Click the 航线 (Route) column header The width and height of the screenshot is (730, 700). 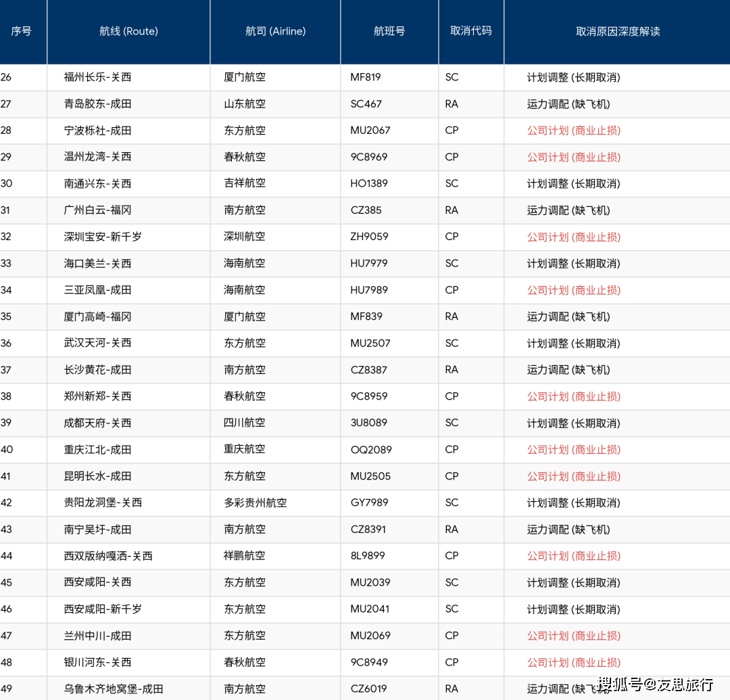[128, 32]
